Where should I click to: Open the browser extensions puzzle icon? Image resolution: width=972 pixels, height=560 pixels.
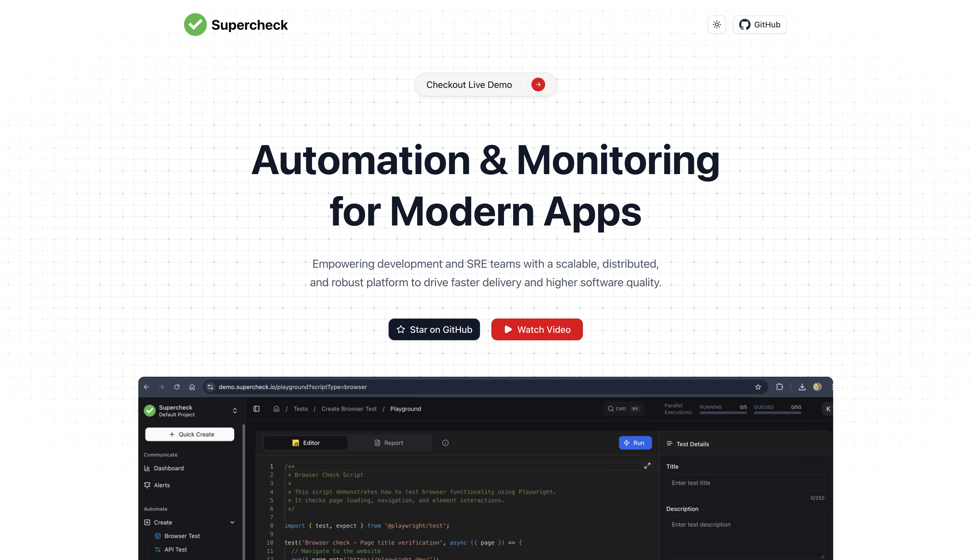779,387
